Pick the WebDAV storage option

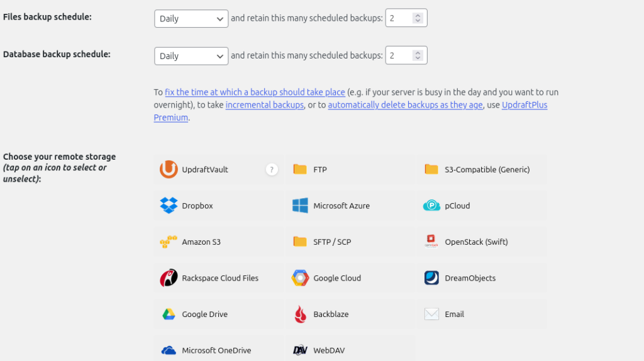coord(300,350)
